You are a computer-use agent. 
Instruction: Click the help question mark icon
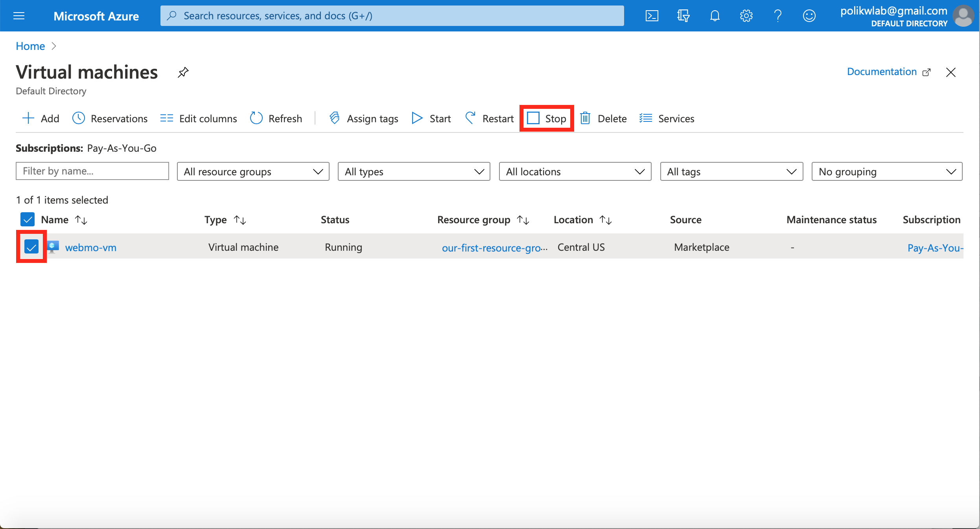[x=777, y=16]
